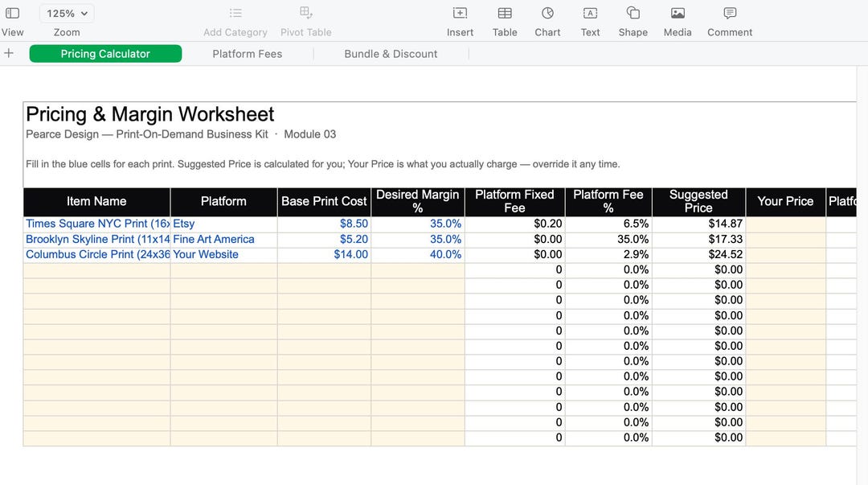
Task: Open the 125% zoom dropdown
Action: pos(67,14)
